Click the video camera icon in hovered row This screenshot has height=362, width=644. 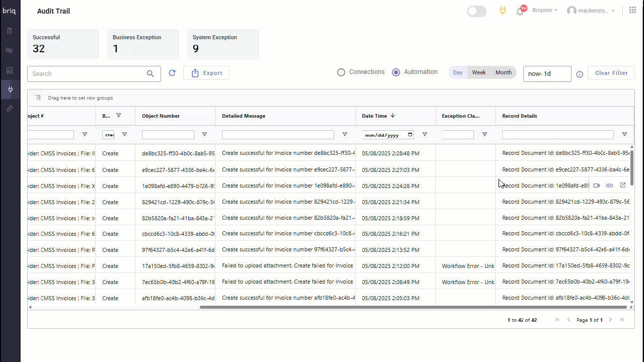coord(597,186)
